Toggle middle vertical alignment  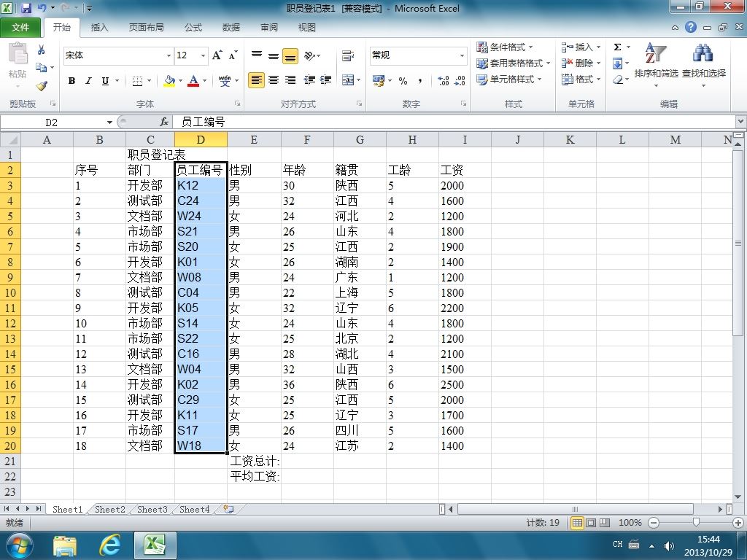tap(274, 55)
